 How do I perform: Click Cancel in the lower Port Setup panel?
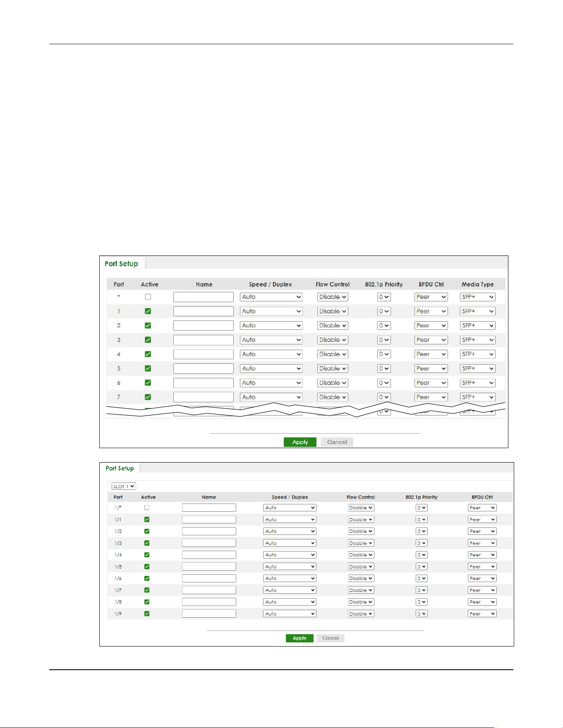coord(331,638)
